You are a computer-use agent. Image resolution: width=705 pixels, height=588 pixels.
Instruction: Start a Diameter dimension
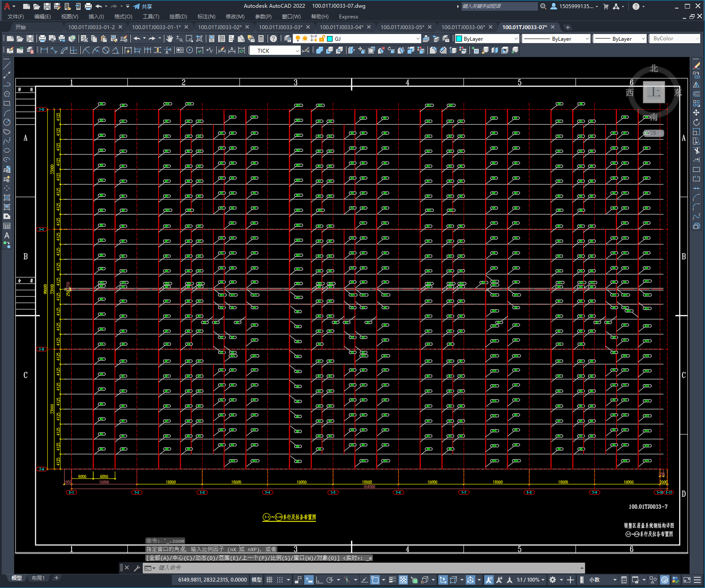[105, 50]
